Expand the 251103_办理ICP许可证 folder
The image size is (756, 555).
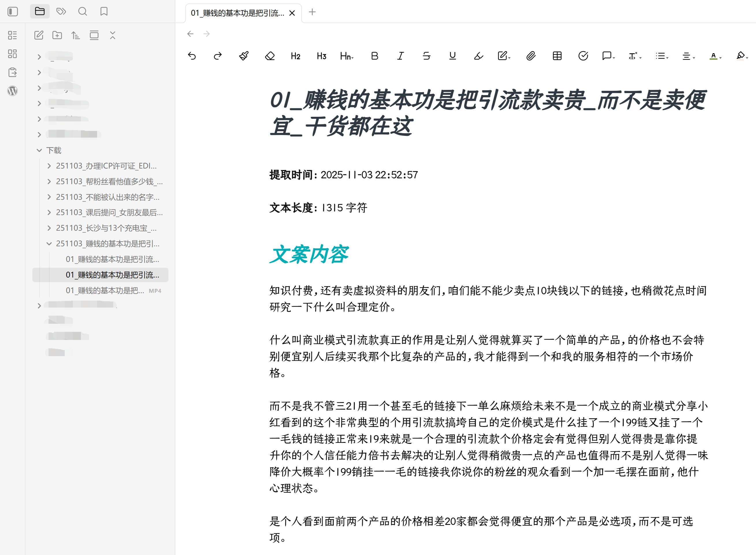(x=49, y=166)
